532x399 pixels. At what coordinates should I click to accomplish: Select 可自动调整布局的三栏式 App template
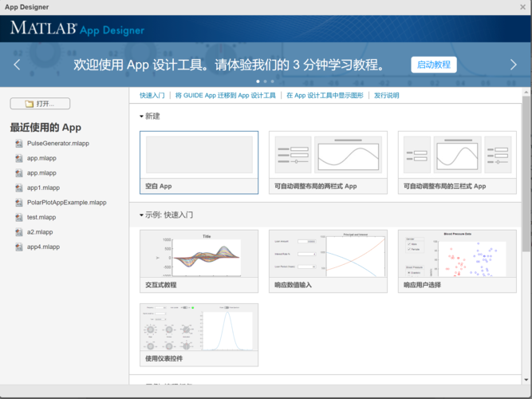[457, 163]
